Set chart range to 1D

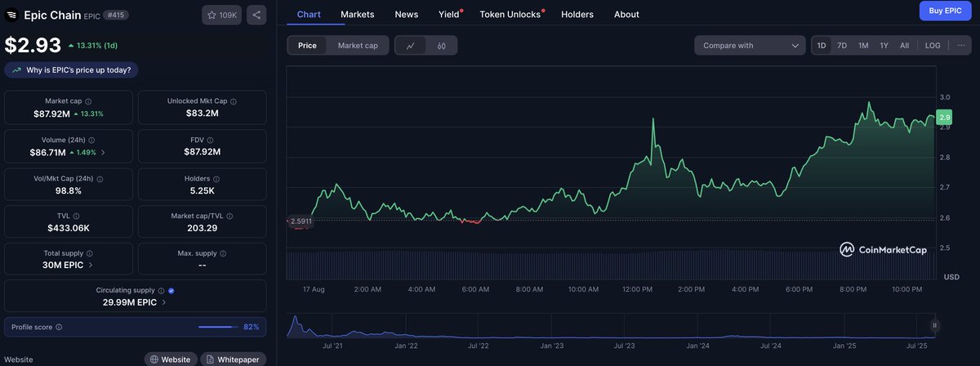click(822, 46)
